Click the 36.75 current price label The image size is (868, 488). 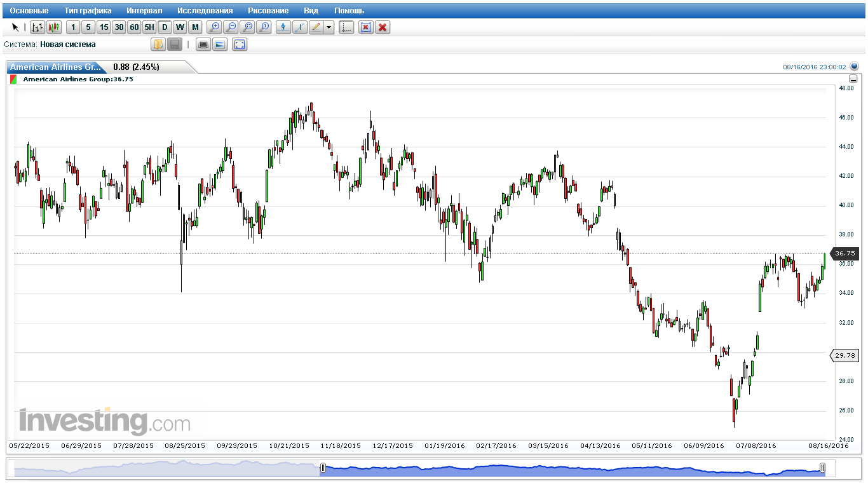click(x=844, y=253)
